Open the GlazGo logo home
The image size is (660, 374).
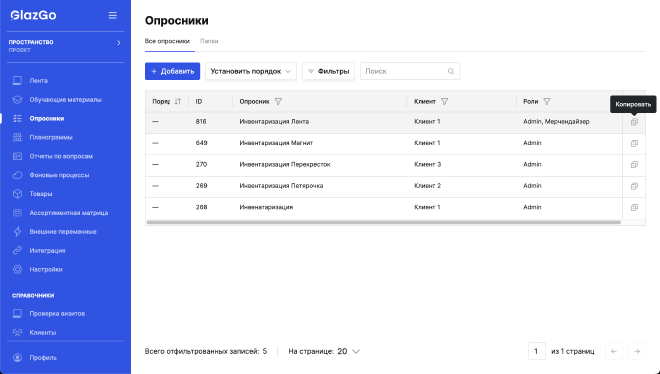click(33, 16)
